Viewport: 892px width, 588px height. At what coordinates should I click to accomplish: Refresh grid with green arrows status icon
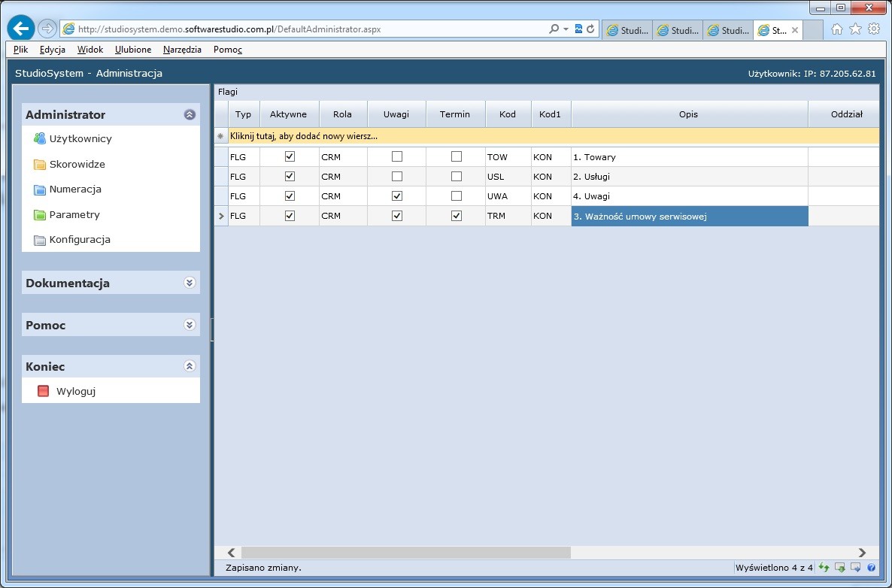click(x=823, y=567)
